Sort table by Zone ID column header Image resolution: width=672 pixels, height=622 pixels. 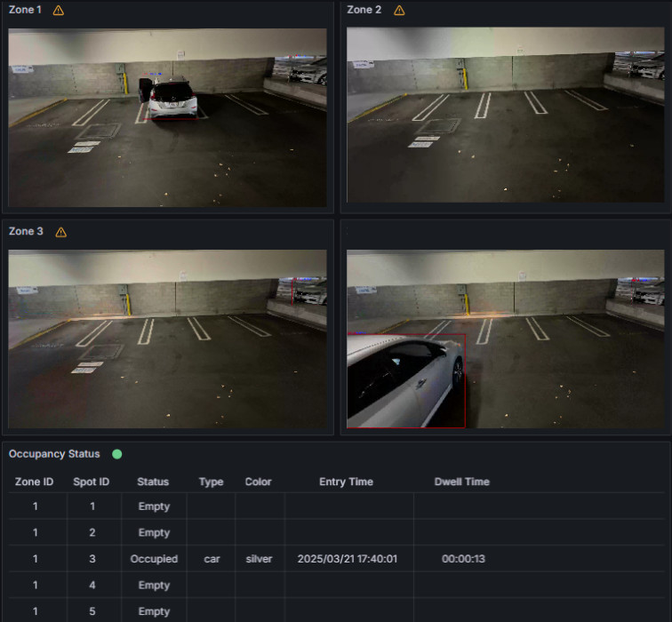pos(35,482)
